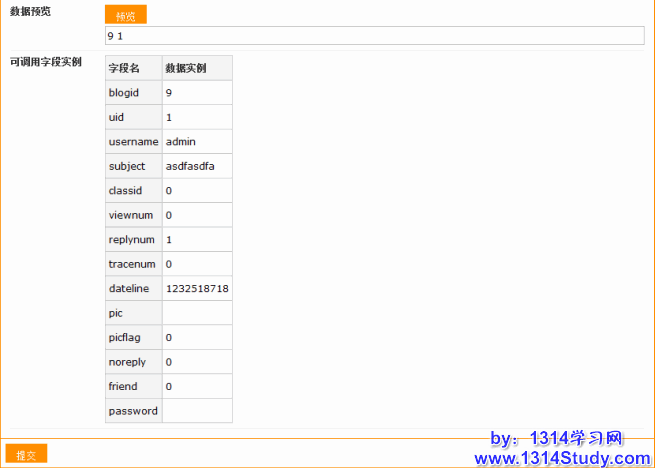Click the friend field name cell

point(133,386)
